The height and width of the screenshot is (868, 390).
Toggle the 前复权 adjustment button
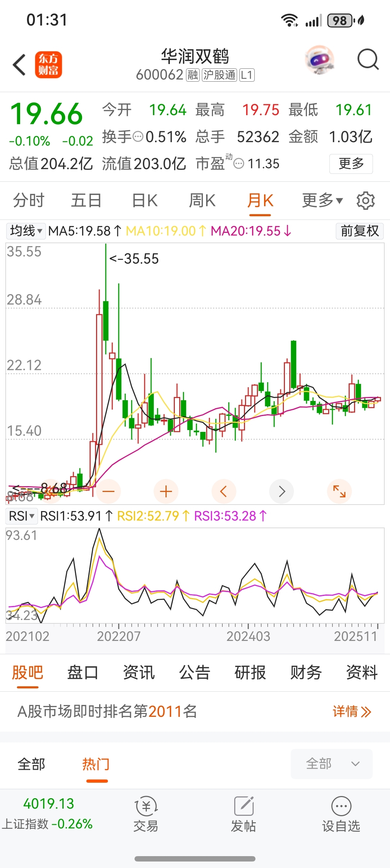[360, 231]
